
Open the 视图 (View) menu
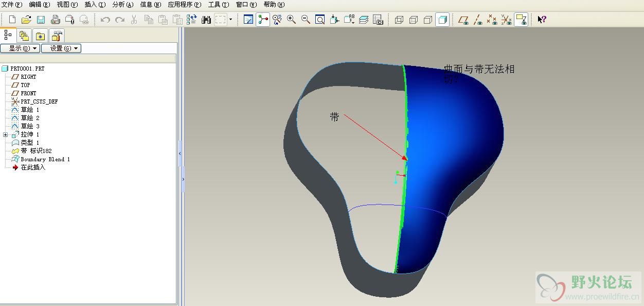[x=67, y=5]
